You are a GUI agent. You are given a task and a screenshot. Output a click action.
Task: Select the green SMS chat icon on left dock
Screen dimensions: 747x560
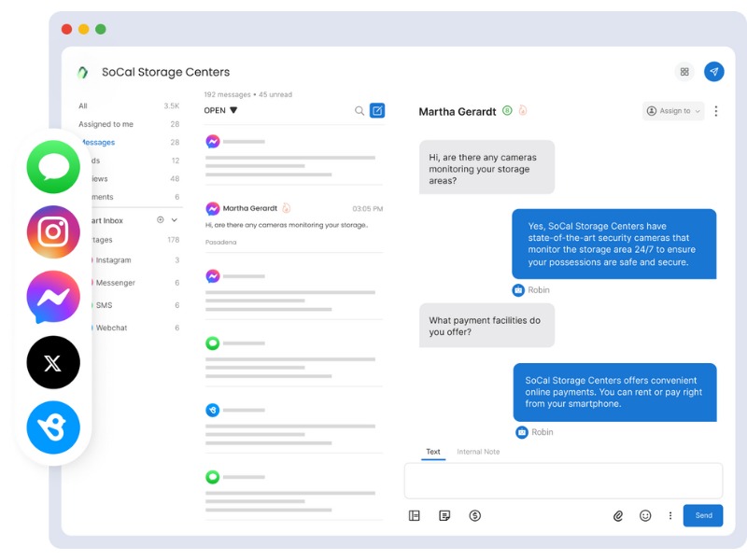click(x=53, y=165)
